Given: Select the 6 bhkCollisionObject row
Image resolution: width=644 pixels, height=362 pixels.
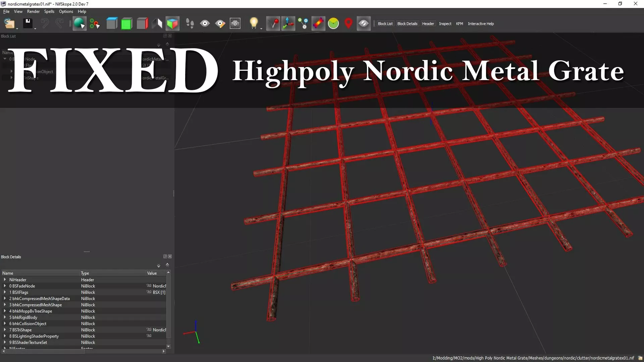Looking at the screenshot, I should tap(84, 323).
